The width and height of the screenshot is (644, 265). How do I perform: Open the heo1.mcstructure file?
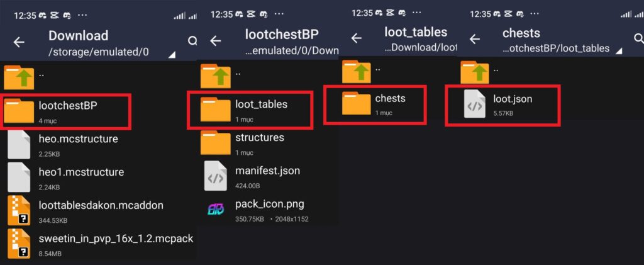(x=99, y=177)
